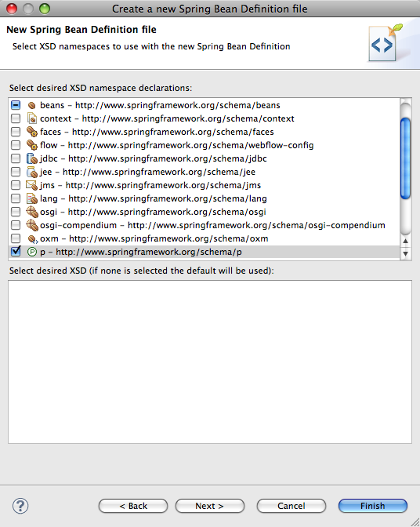Click the Finish button
This screenshot has height=527, width=420.
click(x=373, y=506)
